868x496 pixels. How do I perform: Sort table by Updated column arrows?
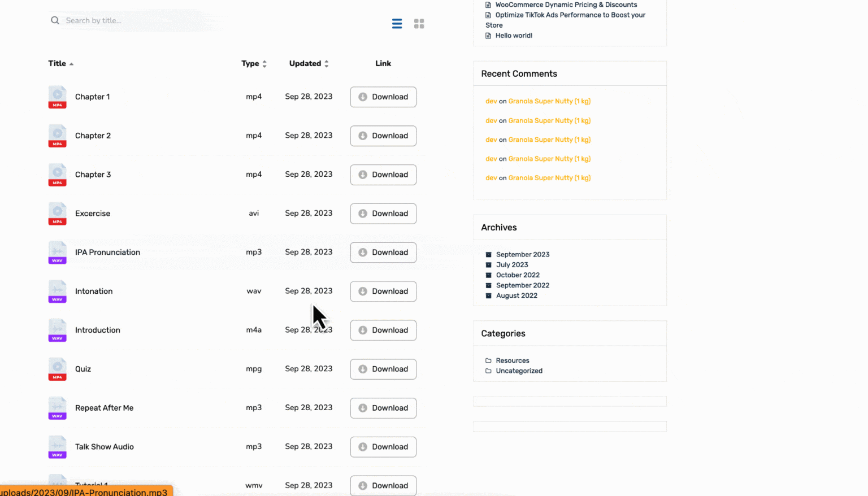coord(326,64)
